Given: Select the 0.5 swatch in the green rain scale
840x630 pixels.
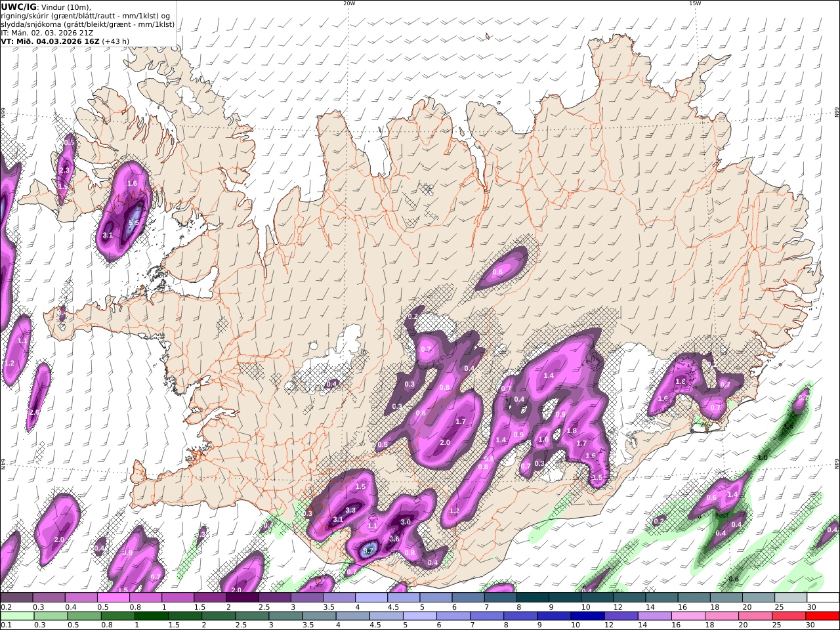Looking at the screenshot, I should (85, 616).
